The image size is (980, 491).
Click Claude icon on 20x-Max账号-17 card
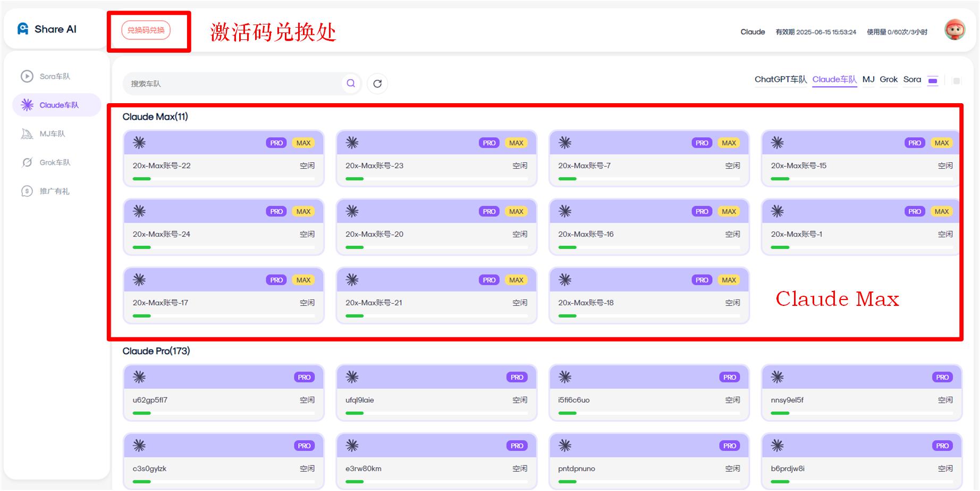[x=139, y=280]
